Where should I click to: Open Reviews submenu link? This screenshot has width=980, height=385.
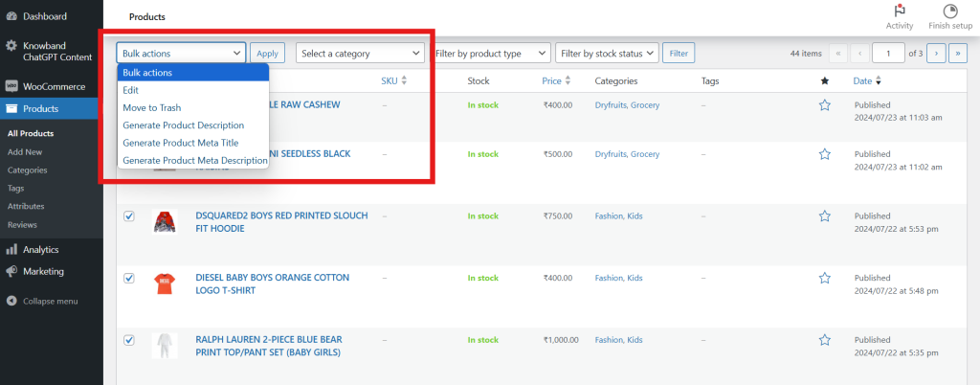(23, 224)
